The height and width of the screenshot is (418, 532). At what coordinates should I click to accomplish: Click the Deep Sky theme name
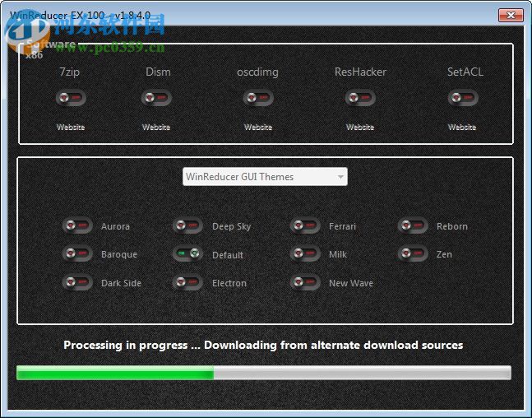[231, 227]
